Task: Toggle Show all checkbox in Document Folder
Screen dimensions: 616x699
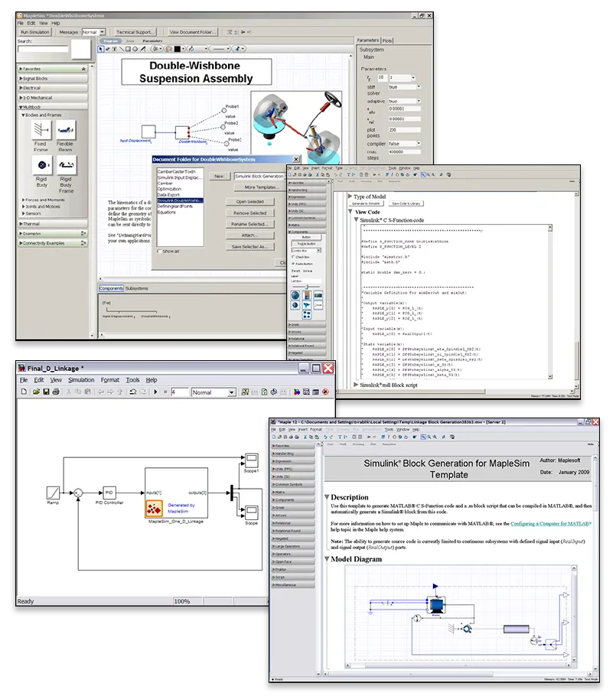Action: 159,252
